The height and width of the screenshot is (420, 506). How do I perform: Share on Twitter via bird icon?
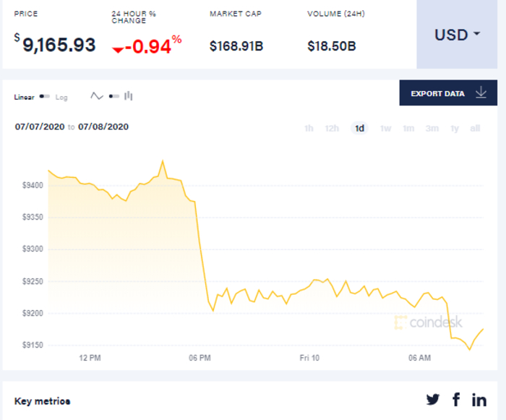pyautogui.click(x=433, y=399)
